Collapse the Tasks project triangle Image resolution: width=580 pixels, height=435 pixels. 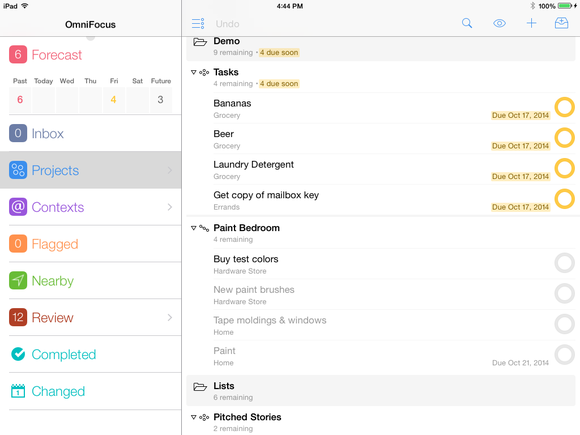(x=193, y=72)
